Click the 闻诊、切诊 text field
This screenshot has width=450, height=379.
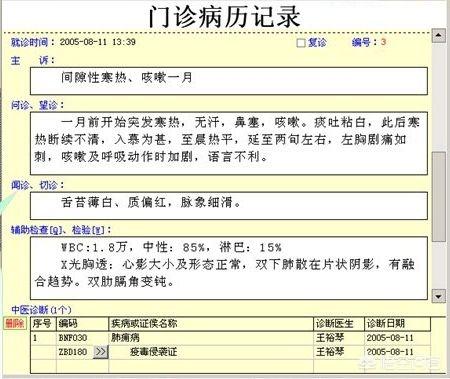click(x=229, y=206)
